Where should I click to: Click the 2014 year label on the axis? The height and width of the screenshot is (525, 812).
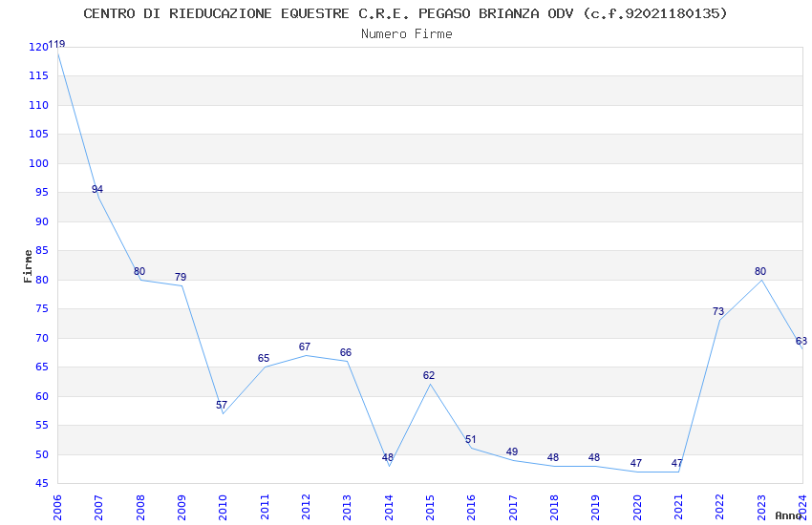389,508
